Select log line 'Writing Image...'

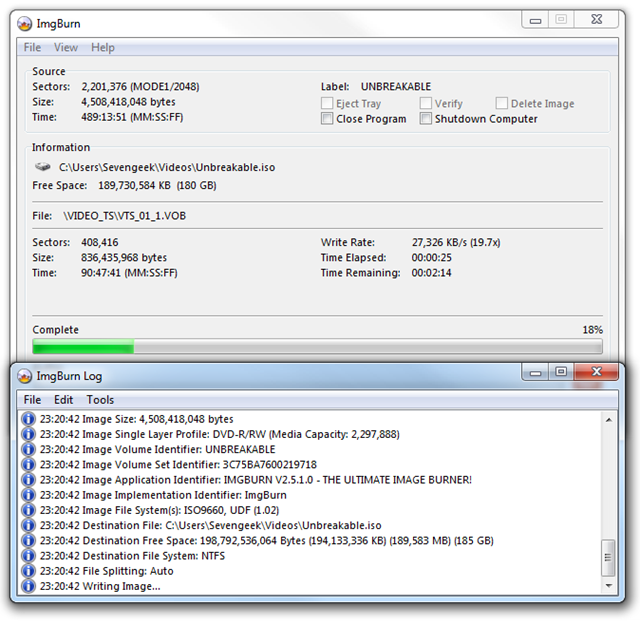[x=100, y=586]
